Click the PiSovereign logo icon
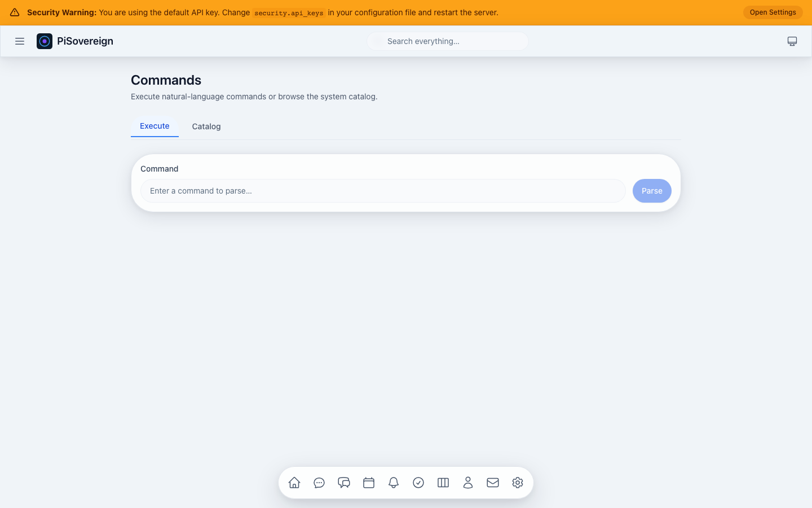The image size is (812, 508). (x=45, y=41)
